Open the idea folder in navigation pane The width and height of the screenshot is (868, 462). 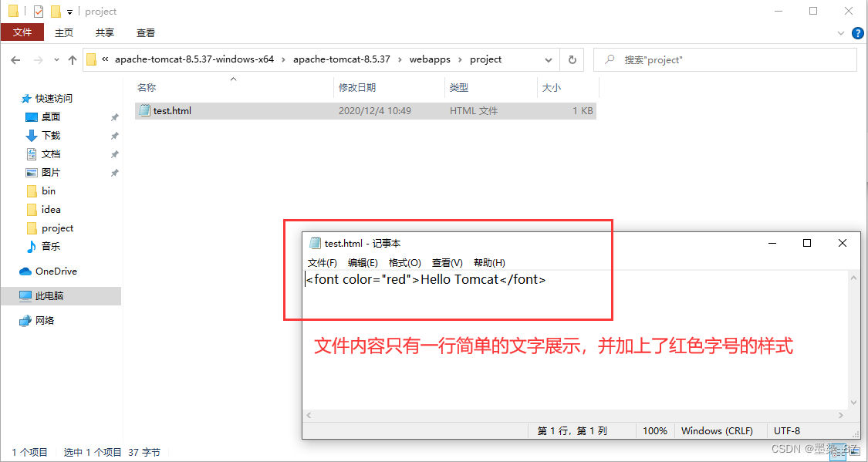pyautogui.click(x=51, y=210)
